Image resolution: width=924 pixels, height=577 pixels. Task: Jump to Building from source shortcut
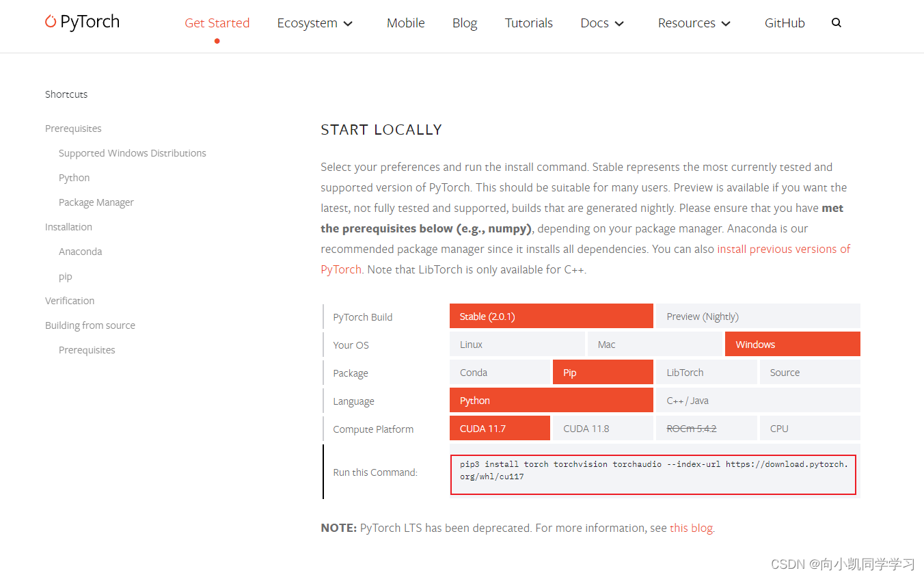coord(90,325)
